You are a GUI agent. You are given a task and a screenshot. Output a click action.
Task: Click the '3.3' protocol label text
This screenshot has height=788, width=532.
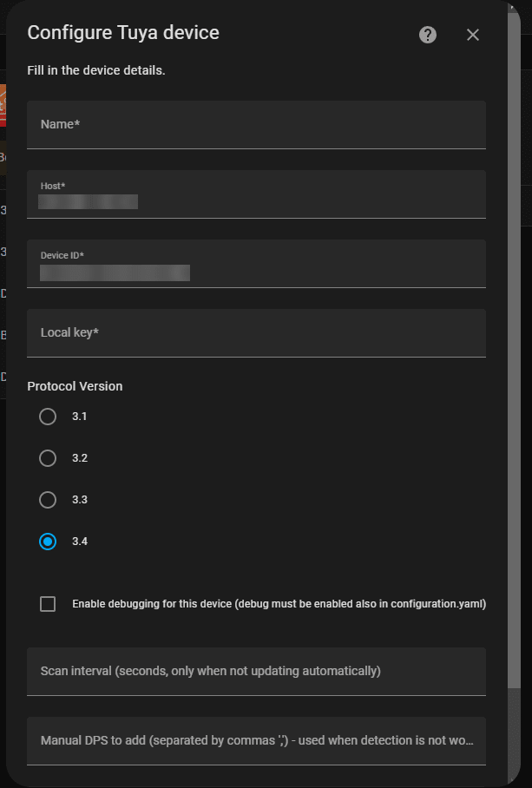[80, 500]
